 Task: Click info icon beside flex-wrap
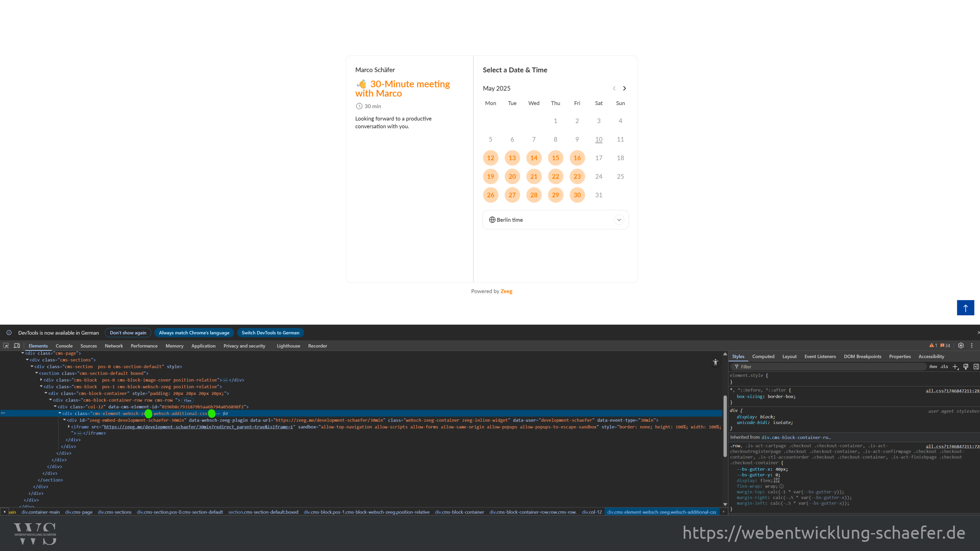coord(781,486)
